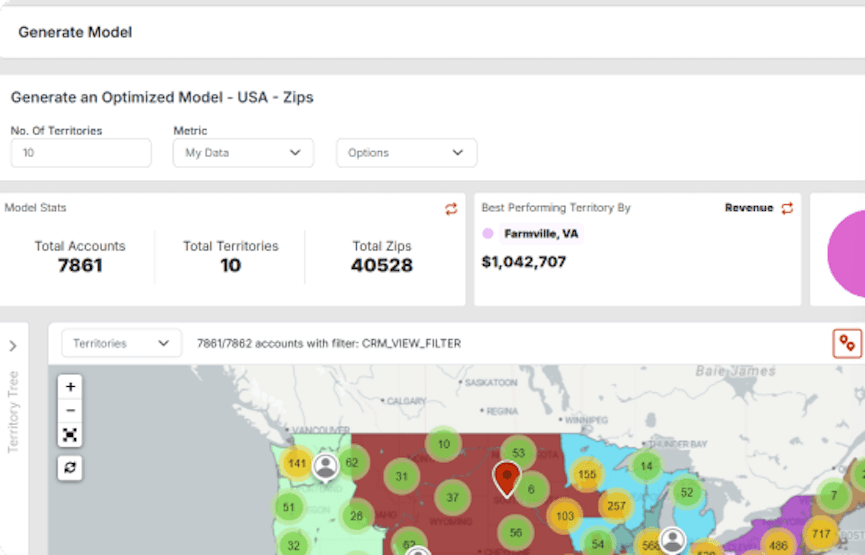Click the Revenue metric label
Screen dimensions: 865x555
[x=749, y=208]
